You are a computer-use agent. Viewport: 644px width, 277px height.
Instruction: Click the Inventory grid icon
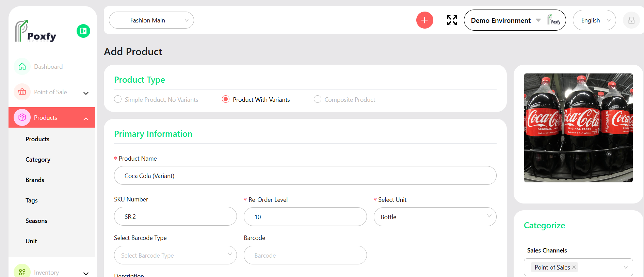pyautogui.click(x=22, y=272)
